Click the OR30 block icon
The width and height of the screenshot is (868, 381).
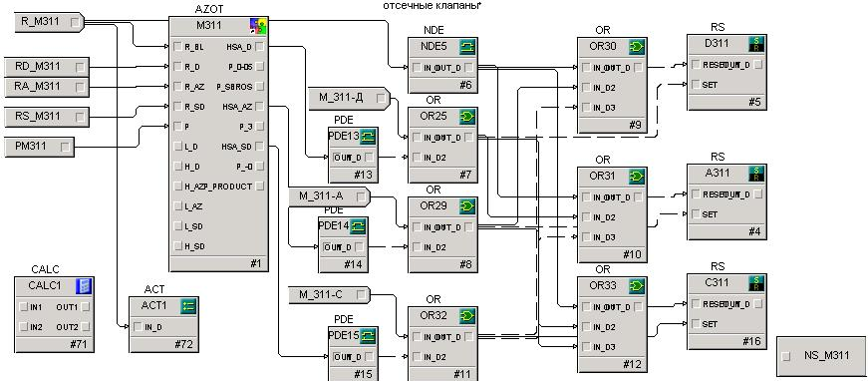click(x=637, y=47)
